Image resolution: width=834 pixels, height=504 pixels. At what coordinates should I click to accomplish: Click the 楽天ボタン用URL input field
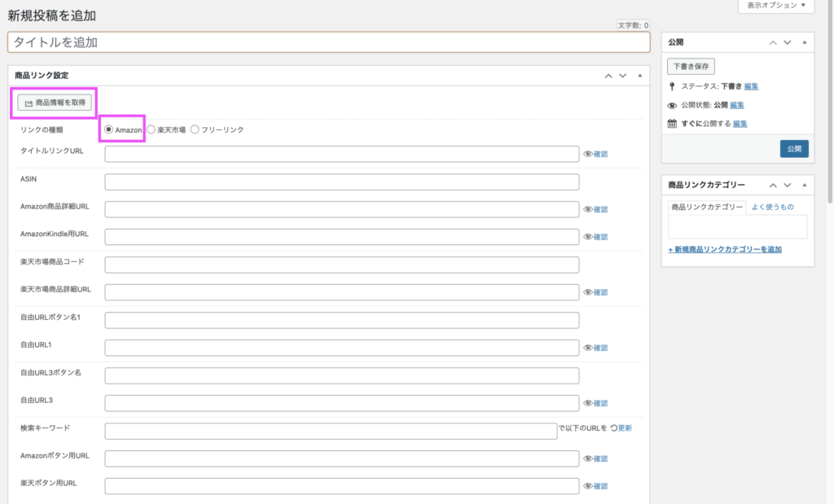point(341,486)
